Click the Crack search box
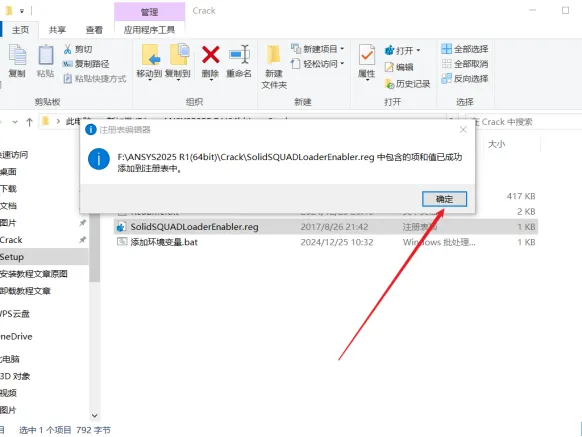Viewport: 582px width, 437px height. [523, 122]
